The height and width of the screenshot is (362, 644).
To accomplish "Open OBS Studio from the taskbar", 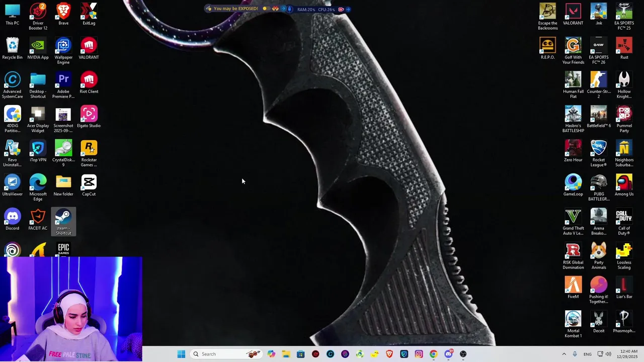I will click(x=463, y=354).
